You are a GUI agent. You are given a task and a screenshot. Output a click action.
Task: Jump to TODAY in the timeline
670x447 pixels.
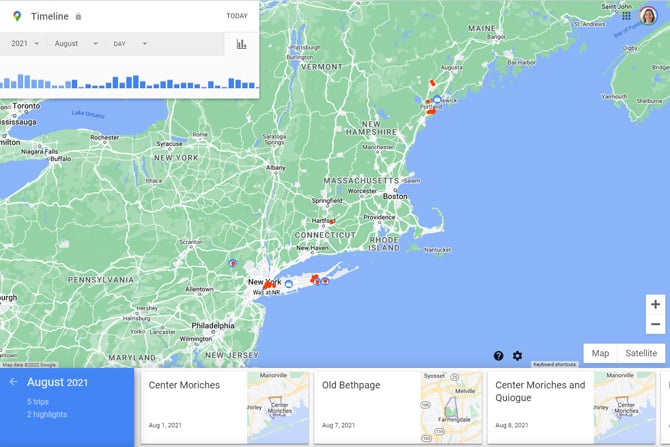click(237, 16)
